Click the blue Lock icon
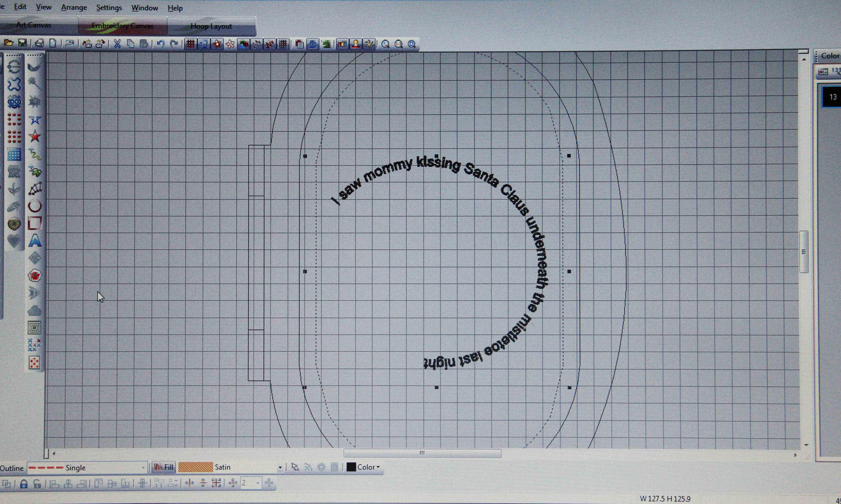The image size is (841, 504). point(24,484)
